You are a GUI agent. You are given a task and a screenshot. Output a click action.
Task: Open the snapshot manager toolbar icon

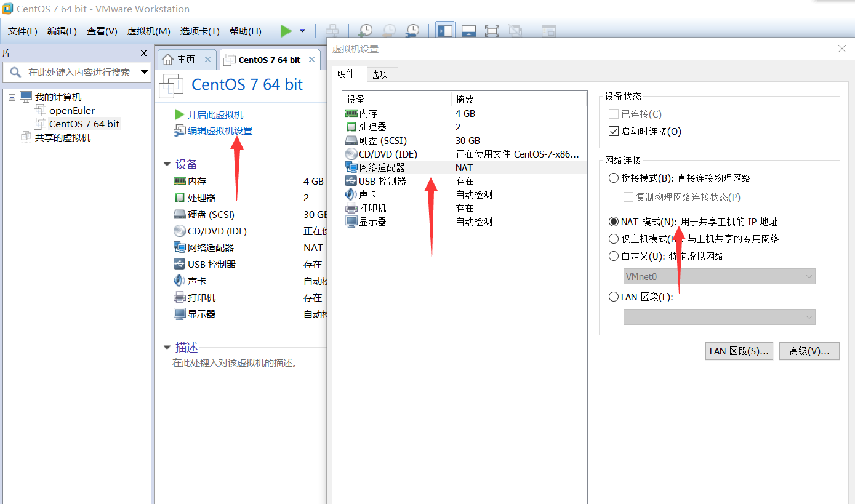412,31
